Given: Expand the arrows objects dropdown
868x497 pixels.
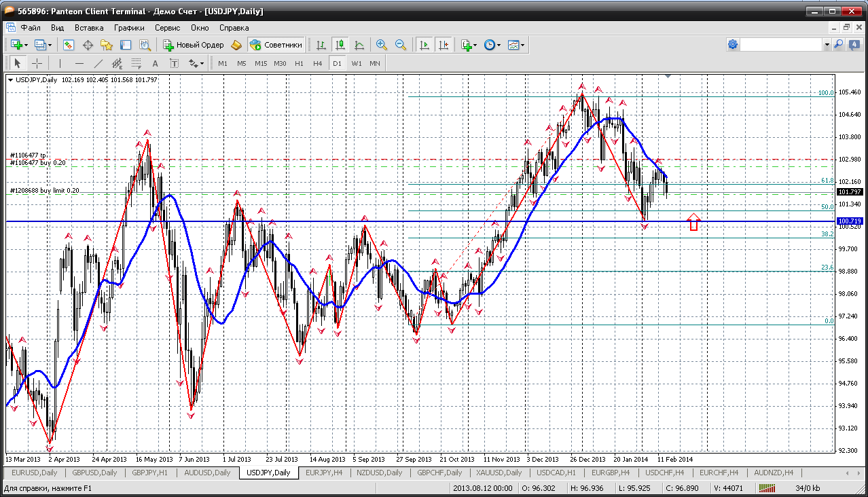Looking at the screenshot, I should click(x=196, y=63).
